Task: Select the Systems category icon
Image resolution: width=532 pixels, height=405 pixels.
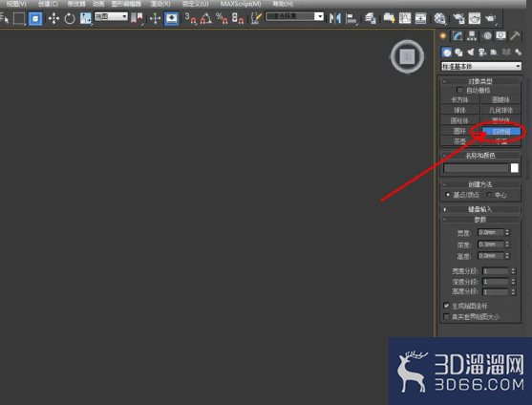Action: (x=518, y=53)
